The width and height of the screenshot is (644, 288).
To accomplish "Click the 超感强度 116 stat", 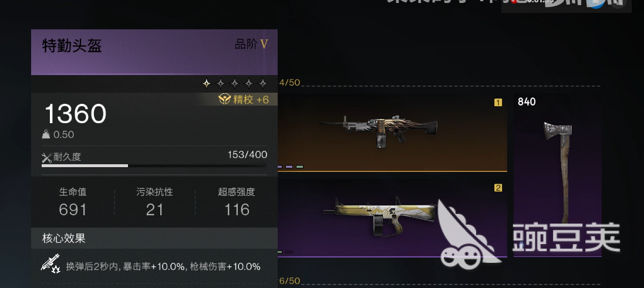I will (x=237, y=201).
